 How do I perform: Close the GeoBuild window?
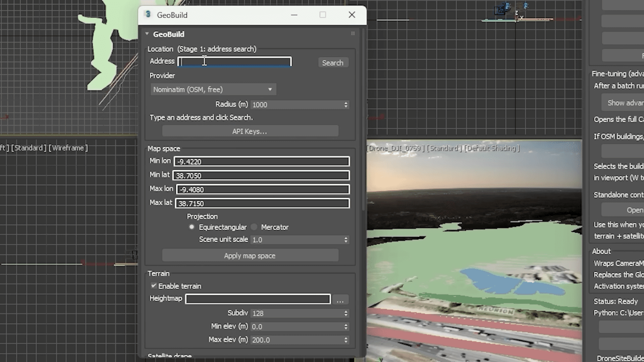coord(352,15)
